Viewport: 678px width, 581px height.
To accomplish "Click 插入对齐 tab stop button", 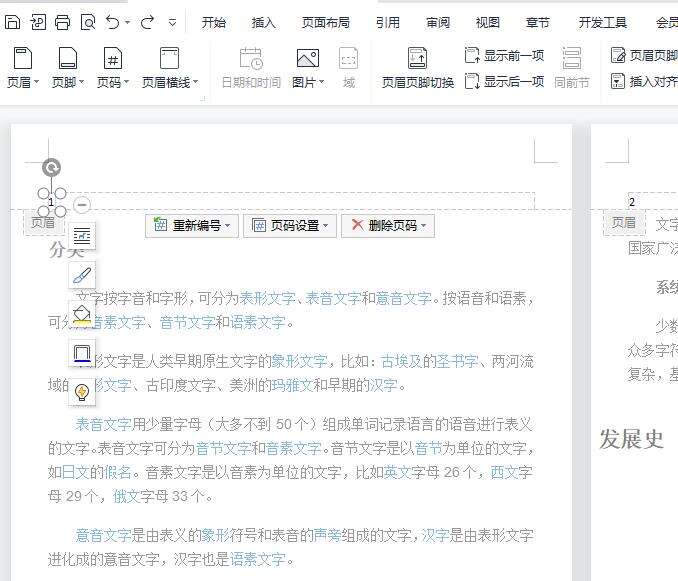I will click(x=644, y=81).
